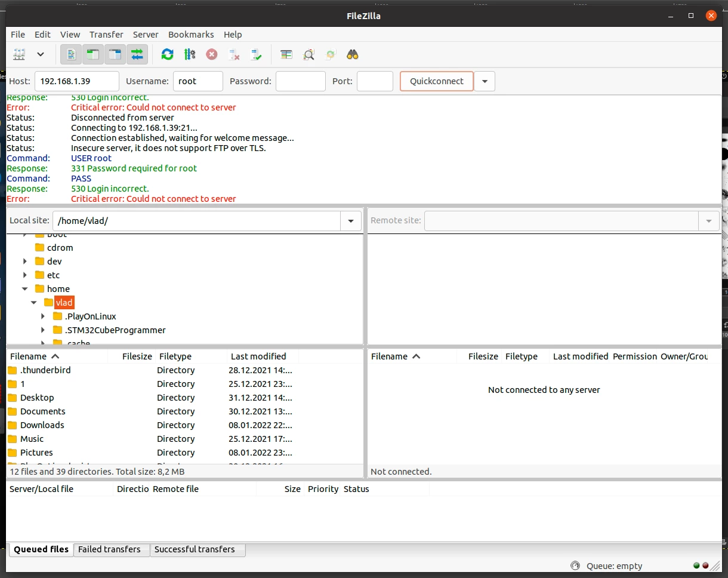
Task: Click the queue speed limit icon
Action: click(x=575, y=566)
